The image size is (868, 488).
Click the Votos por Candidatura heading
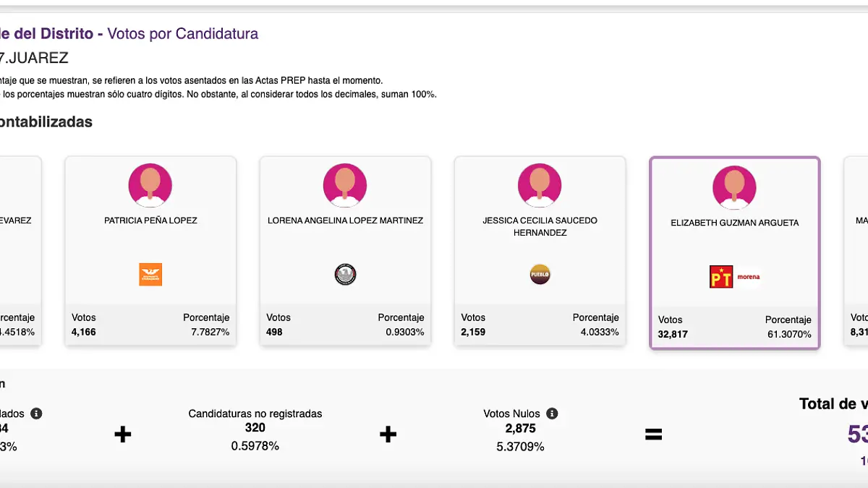pos(182,33)
